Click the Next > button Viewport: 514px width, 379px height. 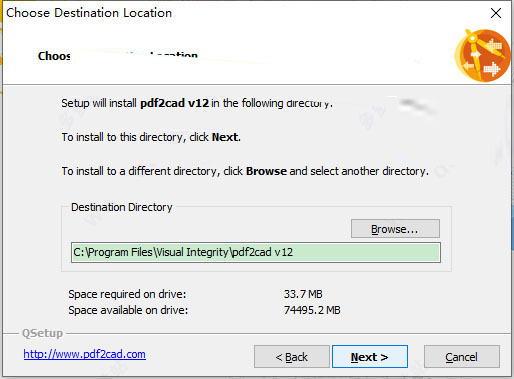click(370, 357)
